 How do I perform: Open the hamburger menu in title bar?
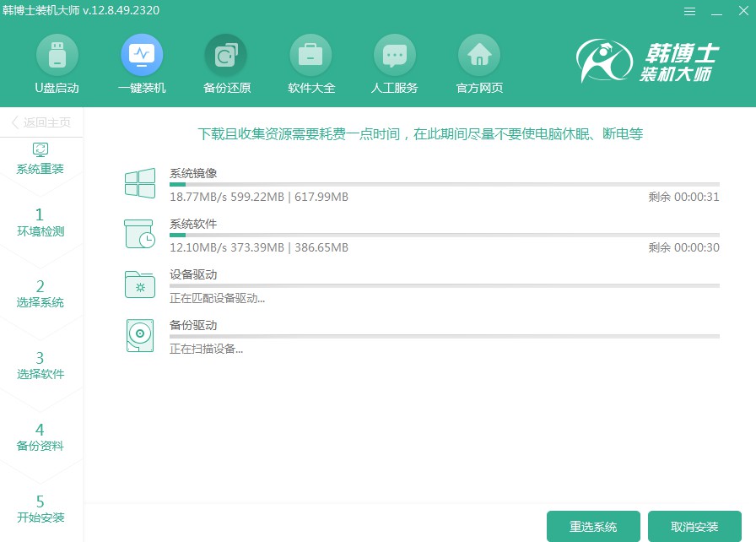pyautogui.click(x=690, y=11)
